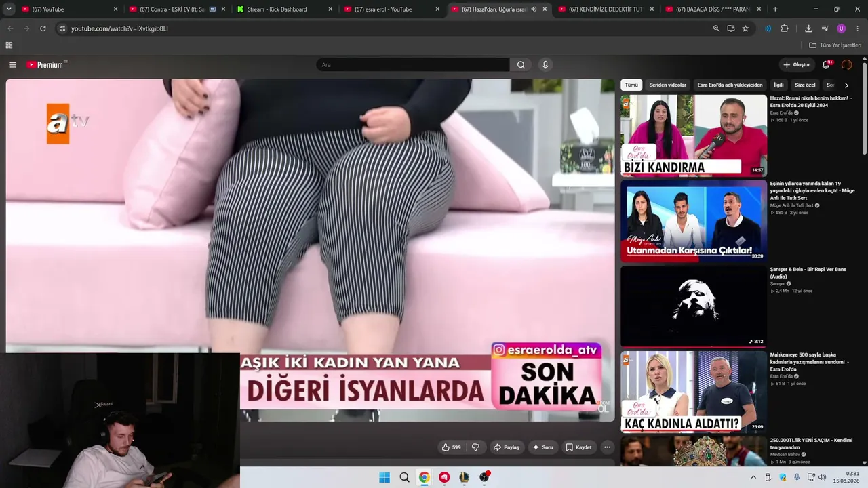The width and height of the screenshot is (868, 488).
Task: Switch to the KENDİMİZE DEDEKTİF TUT tab
Action: 606,9
